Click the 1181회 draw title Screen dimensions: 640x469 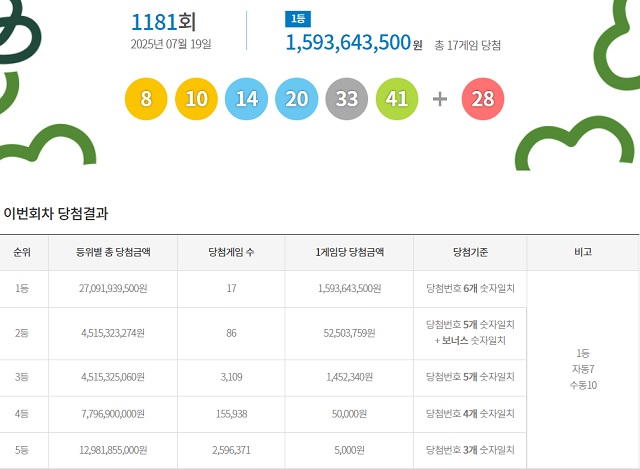[x=163, y=21]
